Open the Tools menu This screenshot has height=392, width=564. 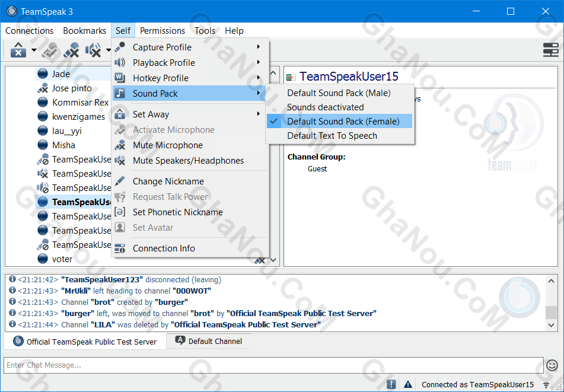[x=205, y=31]
